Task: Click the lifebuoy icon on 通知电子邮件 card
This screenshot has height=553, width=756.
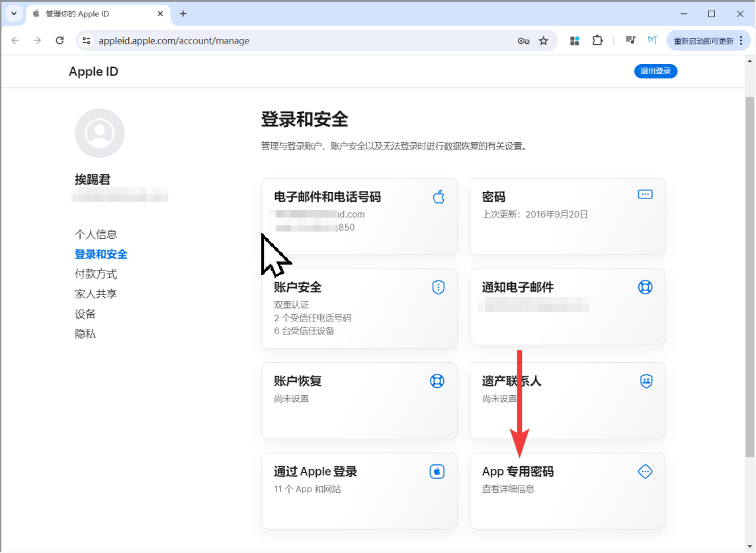Action: pyautogui.click(x=645, y=287)
